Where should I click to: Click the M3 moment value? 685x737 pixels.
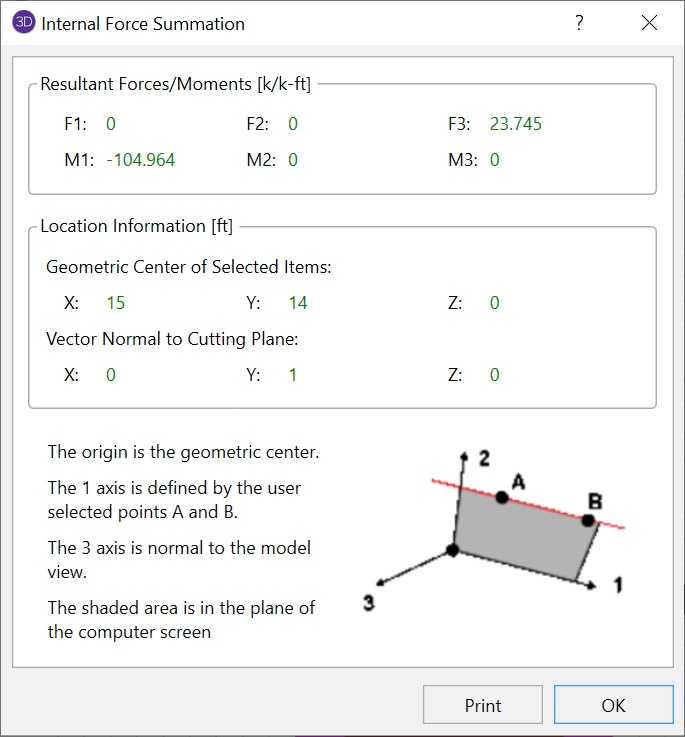click(495, 160)
